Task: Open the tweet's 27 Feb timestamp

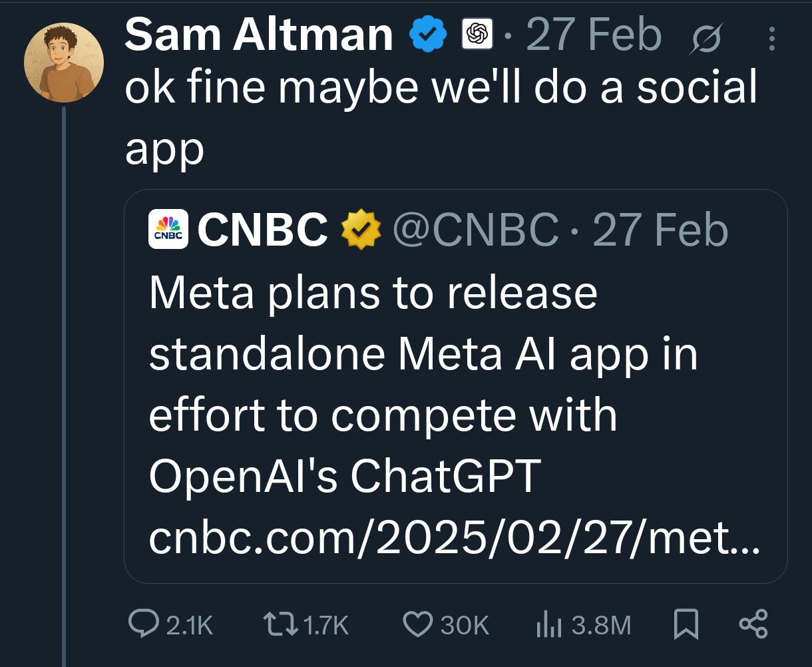Action: [593, 35]
